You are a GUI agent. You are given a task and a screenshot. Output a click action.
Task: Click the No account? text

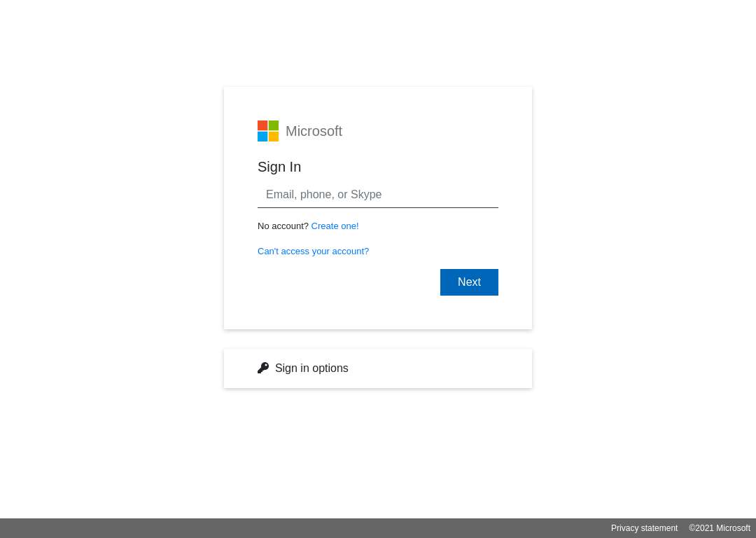pos(283,226)
